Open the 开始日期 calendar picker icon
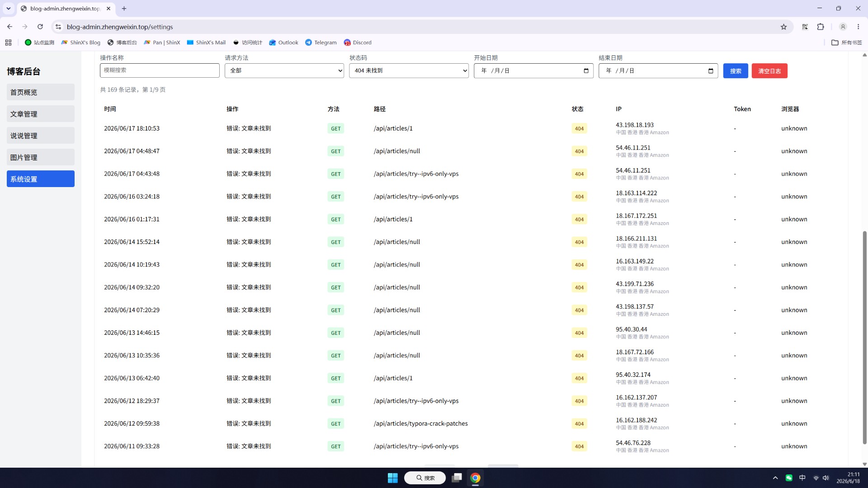 586,70
